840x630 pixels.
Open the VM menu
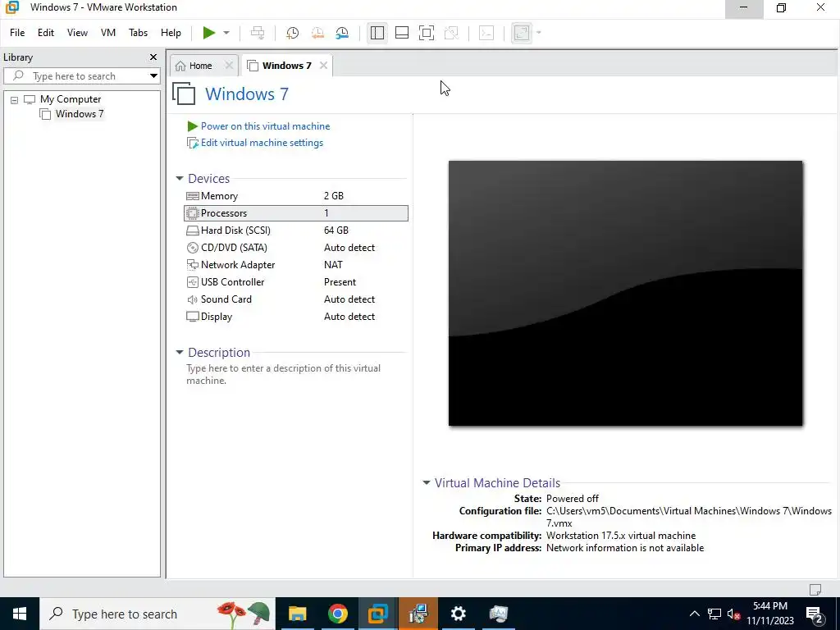pyautogui.click(x=108, y=33)
